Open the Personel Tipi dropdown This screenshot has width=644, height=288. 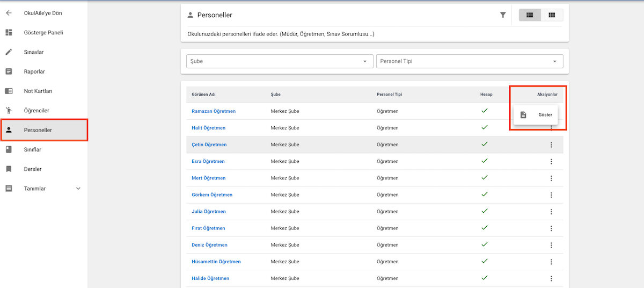tap(470, 61)
